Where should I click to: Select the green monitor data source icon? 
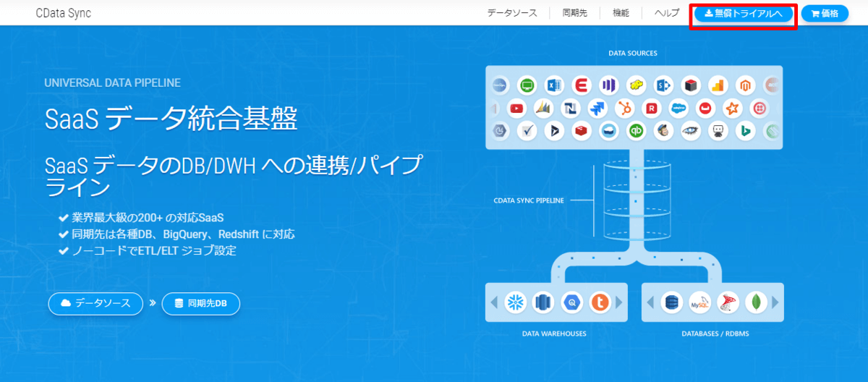tap(527, 85)
